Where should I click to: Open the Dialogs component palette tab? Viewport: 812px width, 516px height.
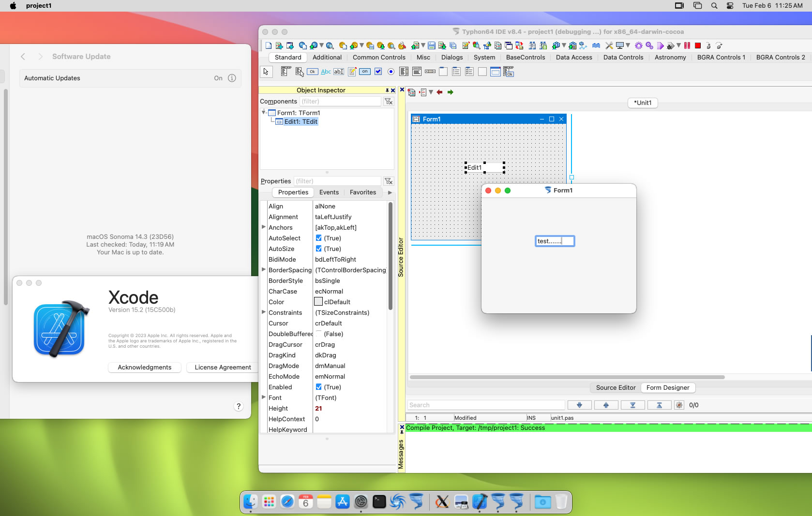[x=452, y=57]
